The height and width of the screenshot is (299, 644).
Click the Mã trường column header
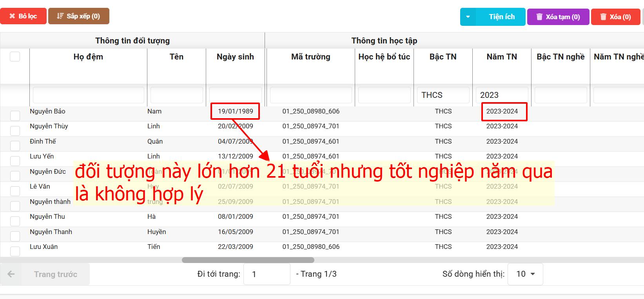click(x=310, y=57)
